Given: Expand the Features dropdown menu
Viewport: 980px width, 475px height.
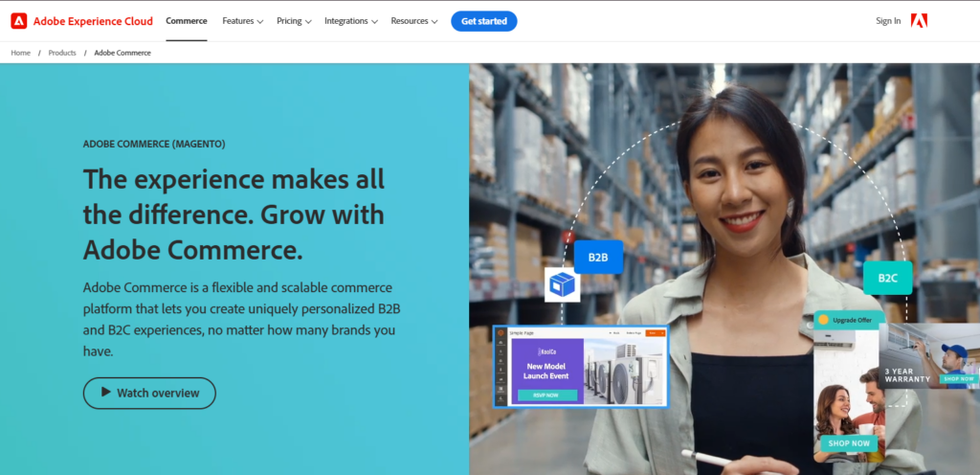Looking at the screenshot, I should pyautogui.click(x=242, y=21).
